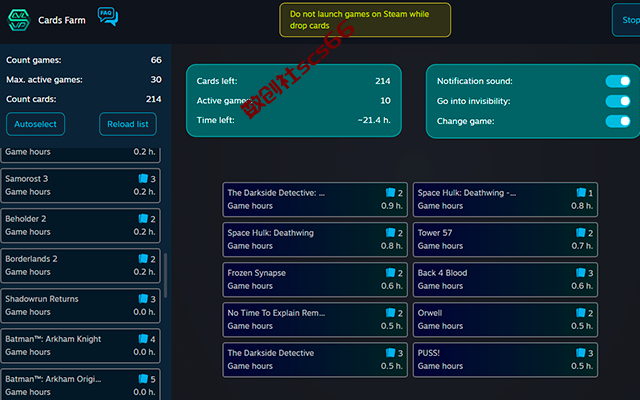Click the card icon on Space Hulk: Deathwing 0.8 h. left-column tile
This screenshot has width=640, height=400.
390,232
